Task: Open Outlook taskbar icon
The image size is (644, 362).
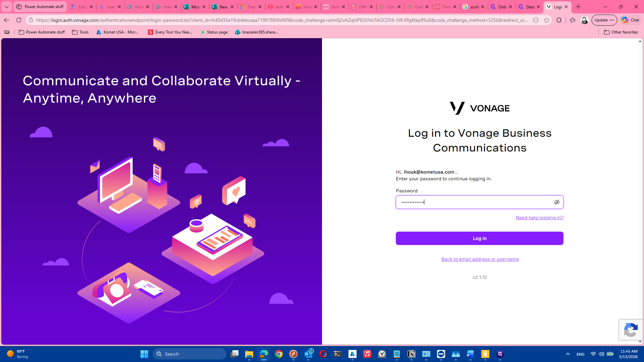Action: point(308,354)
